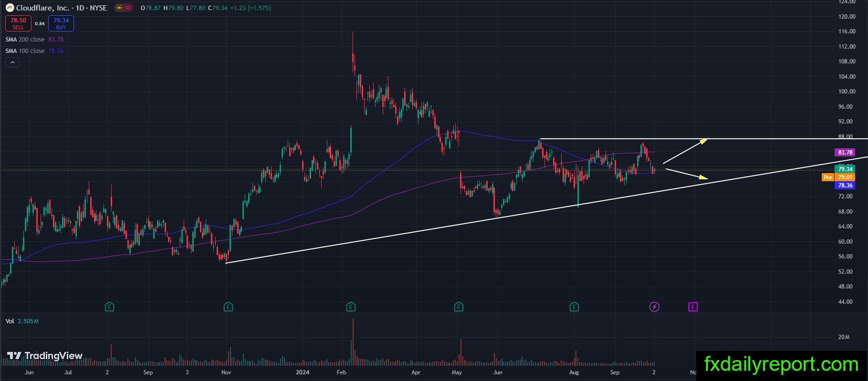Click the blue 78.36 price label
This screenshot has height=381, width=868.
[845, 185]
